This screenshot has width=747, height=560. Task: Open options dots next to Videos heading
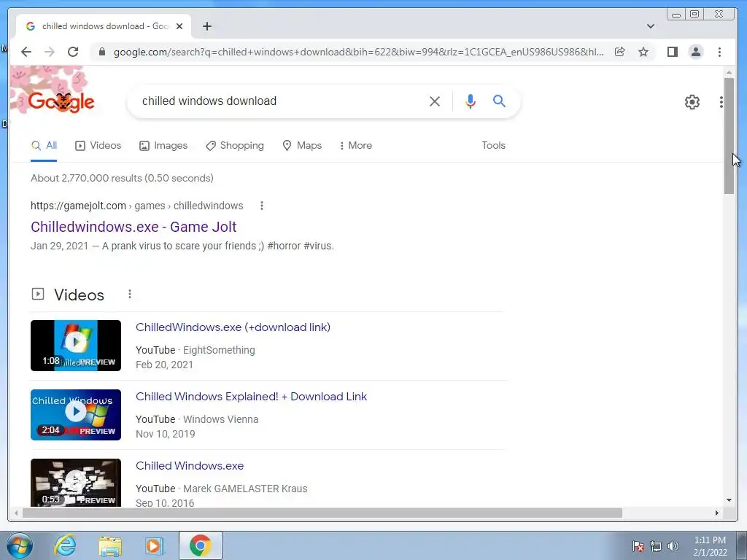click(130, 295)
